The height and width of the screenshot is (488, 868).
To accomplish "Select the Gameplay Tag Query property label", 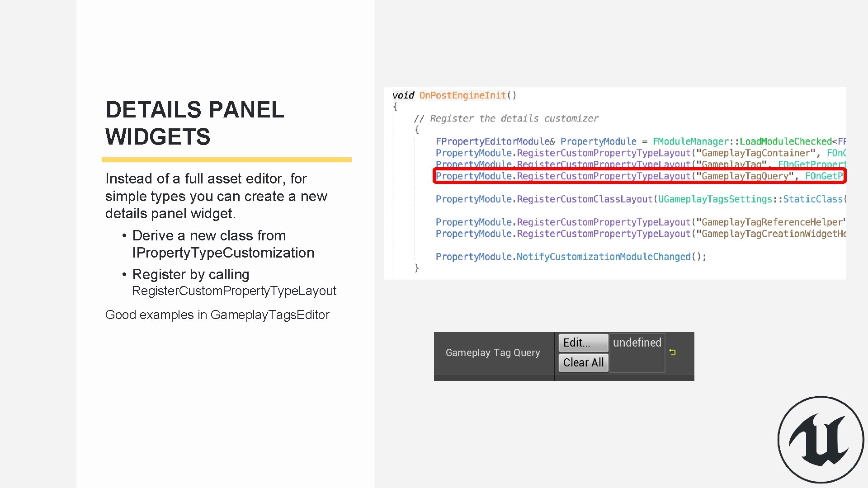I will point(493,353).
